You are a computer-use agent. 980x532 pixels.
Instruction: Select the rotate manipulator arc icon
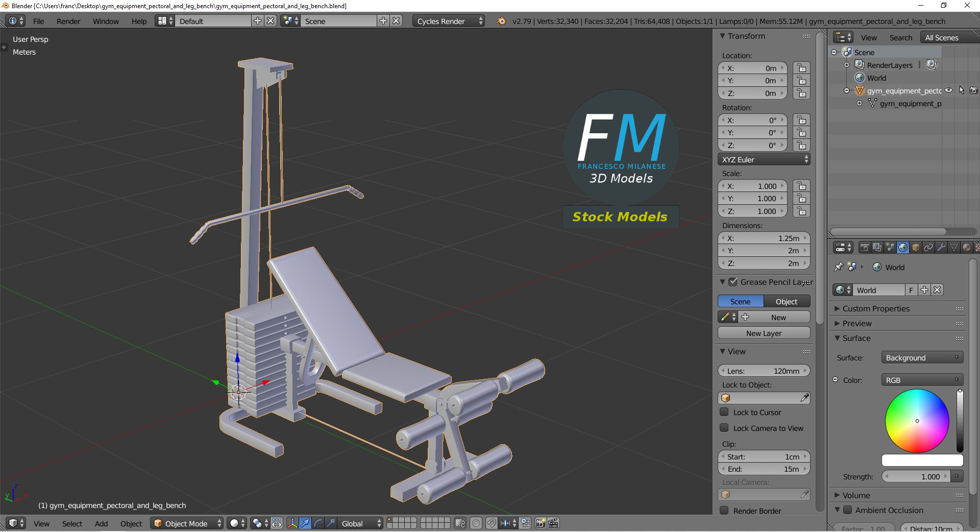pos(318,523)
